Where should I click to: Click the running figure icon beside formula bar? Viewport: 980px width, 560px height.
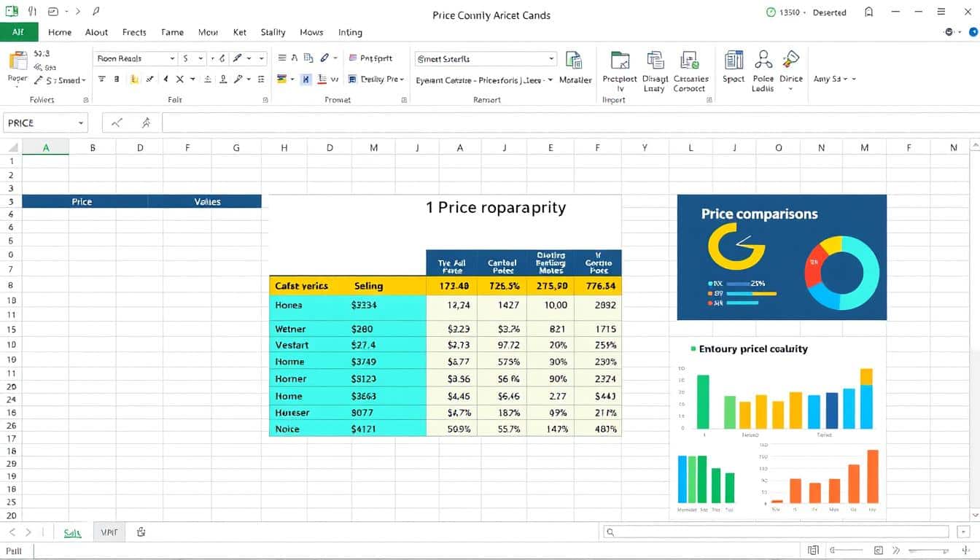coord(146,122)
